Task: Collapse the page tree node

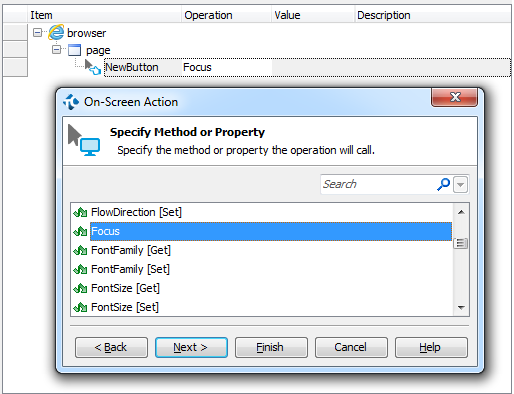Action: [x=57, y=50]
